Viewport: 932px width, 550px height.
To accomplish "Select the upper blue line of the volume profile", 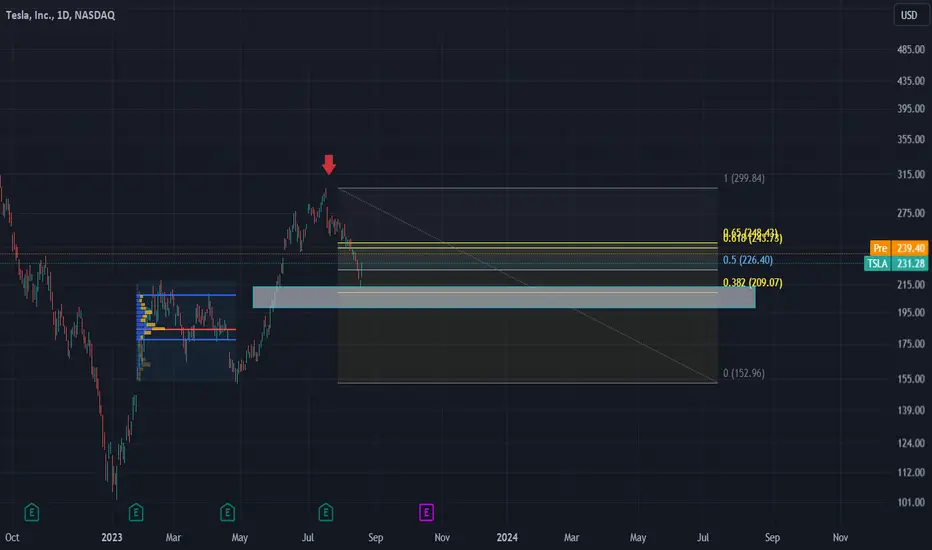I will (186, 295).
